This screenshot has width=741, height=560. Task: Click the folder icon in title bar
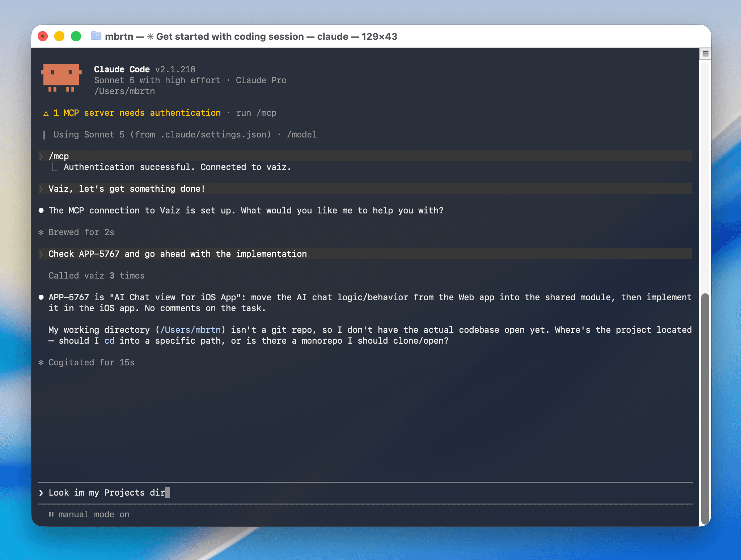pos(96,36)
